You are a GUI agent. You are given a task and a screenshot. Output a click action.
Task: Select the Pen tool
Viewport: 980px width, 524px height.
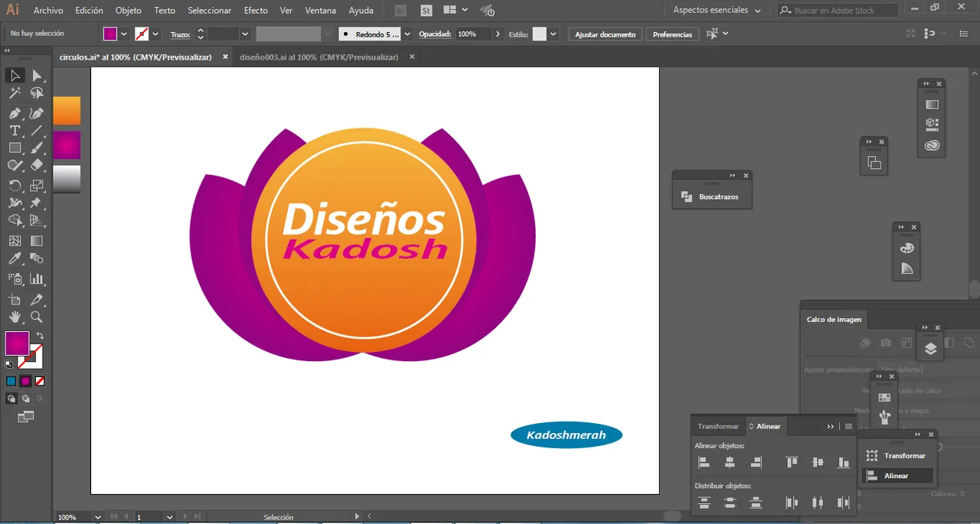pos(15,113)
